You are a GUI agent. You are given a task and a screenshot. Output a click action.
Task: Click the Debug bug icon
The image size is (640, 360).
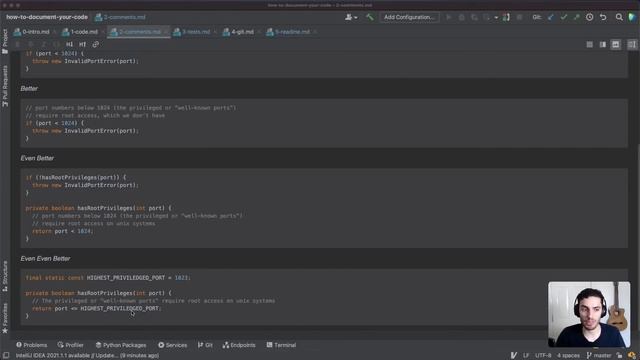462,17
